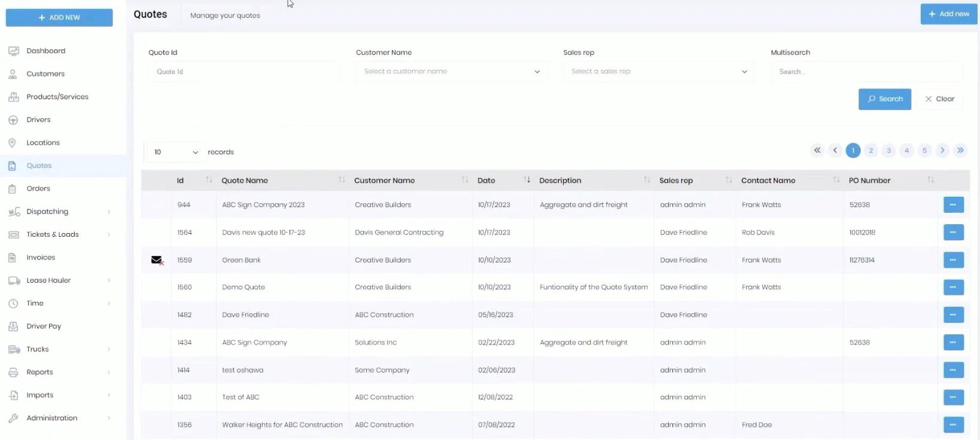The image size is (980, 440).
Task: Sort table by Id column
Action: click(209, 180)
